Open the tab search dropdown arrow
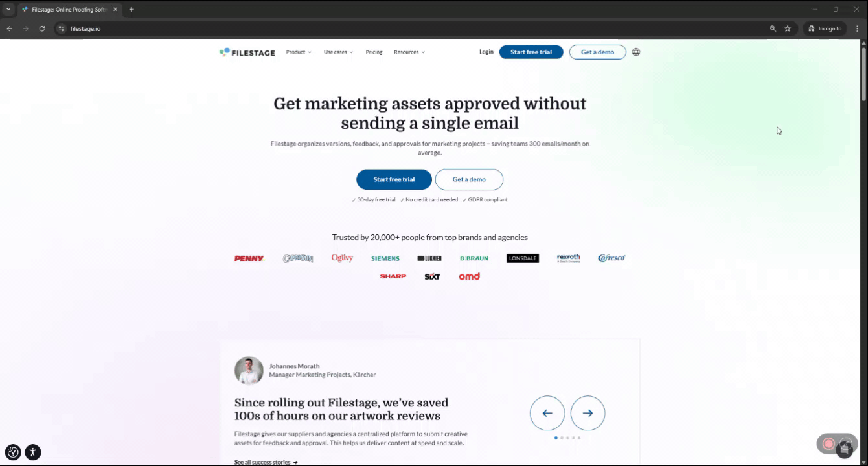The image size is (868, 466). point(8,10)
